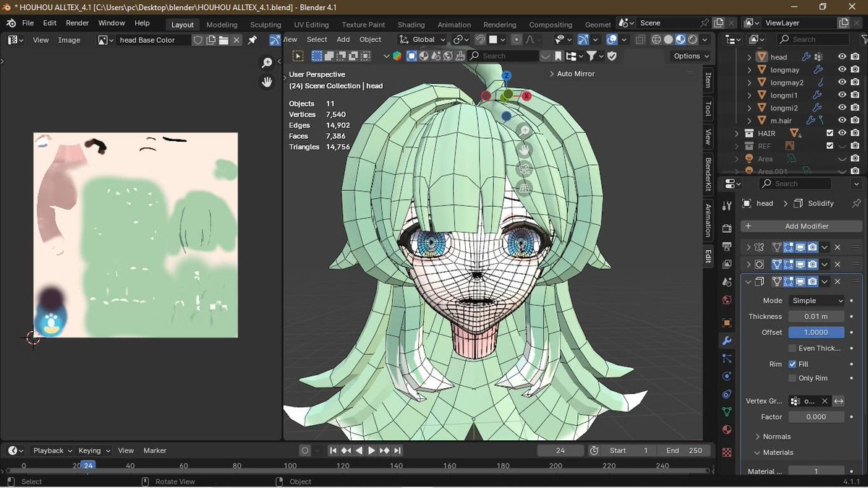Switch to the Sculpting workspace tab
This screenshot has width=868, height=488.
[x=265, y=25]
